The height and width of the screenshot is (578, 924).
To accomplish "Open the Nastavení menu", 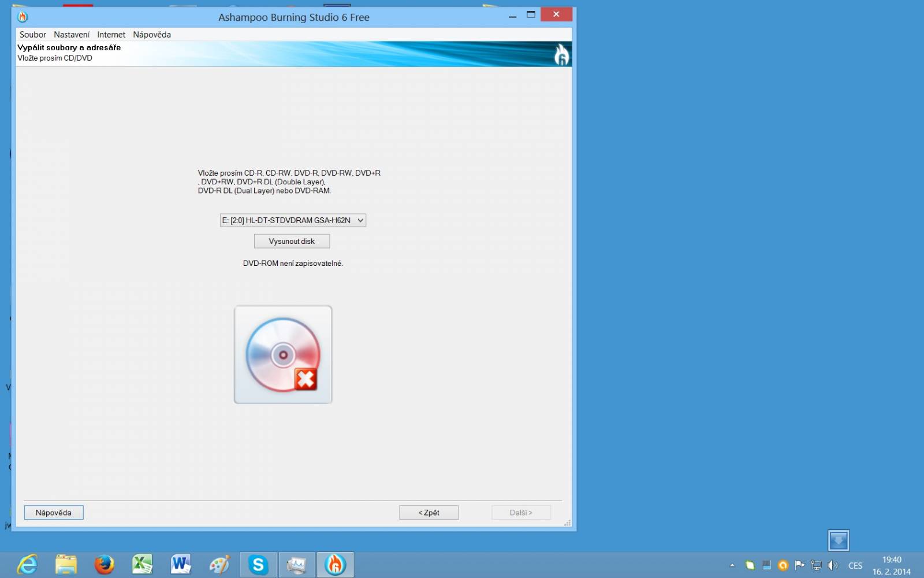I will tap(72, 35).
